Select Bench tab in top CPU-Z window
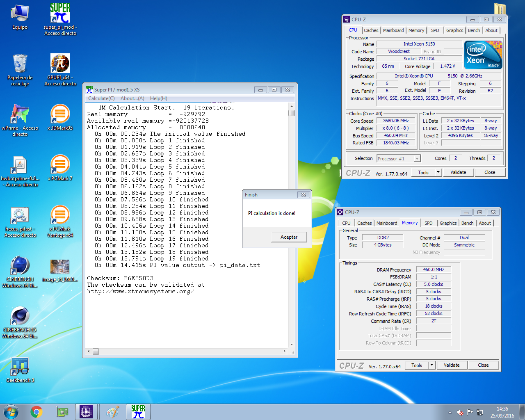Image resolution: width=525 pixels, height=420 pixels. [x=474, y=30]
